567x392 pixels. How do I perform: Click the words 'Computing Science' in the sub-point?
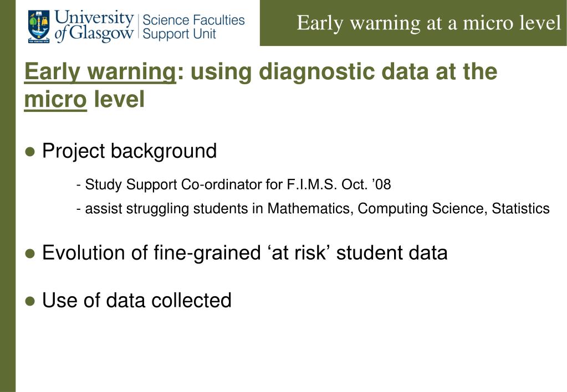coord(422,209)
